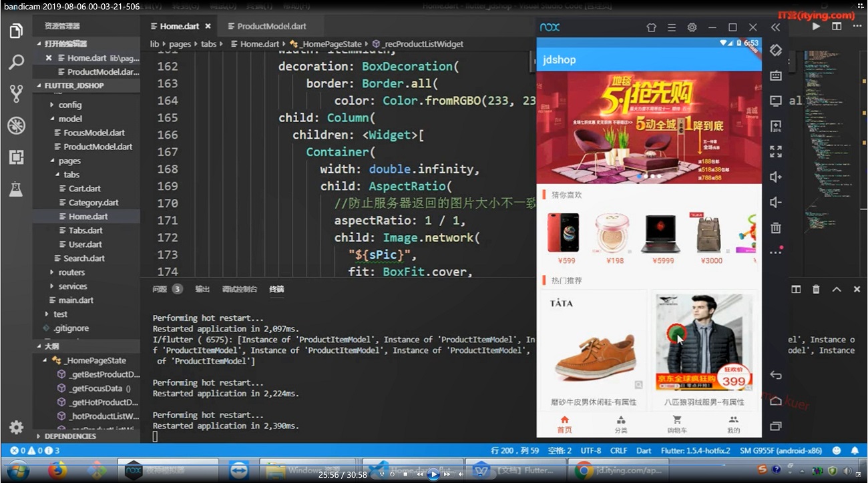Select the Terminal panel tab
Viewport: 868px width, 483px height.
click(x=276, y=290)
